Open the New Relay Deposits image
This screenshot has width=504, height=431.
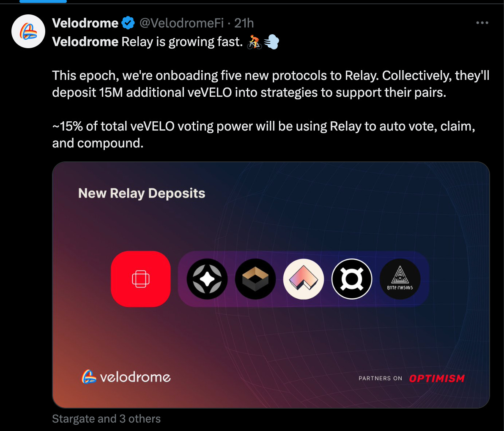(271, 285)
